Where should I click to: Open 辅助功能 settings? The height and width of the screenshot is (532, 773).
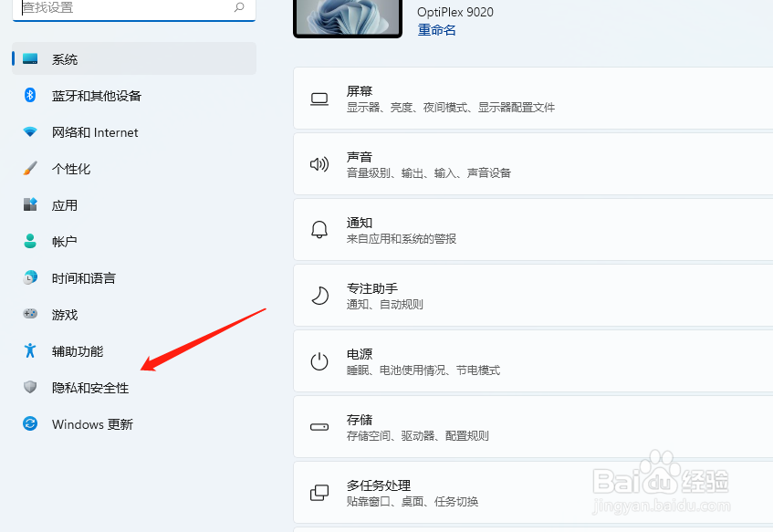[134, 350]
